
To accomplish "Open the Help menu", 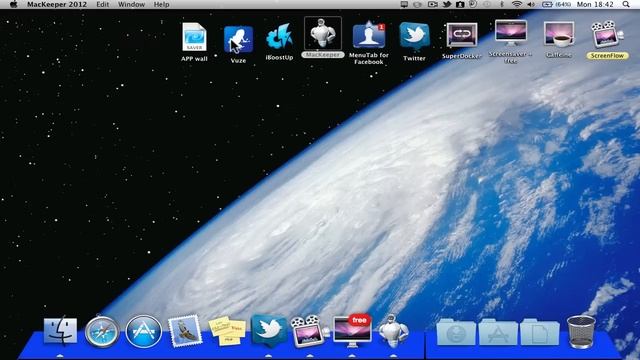I will click(x=161, y=4).
